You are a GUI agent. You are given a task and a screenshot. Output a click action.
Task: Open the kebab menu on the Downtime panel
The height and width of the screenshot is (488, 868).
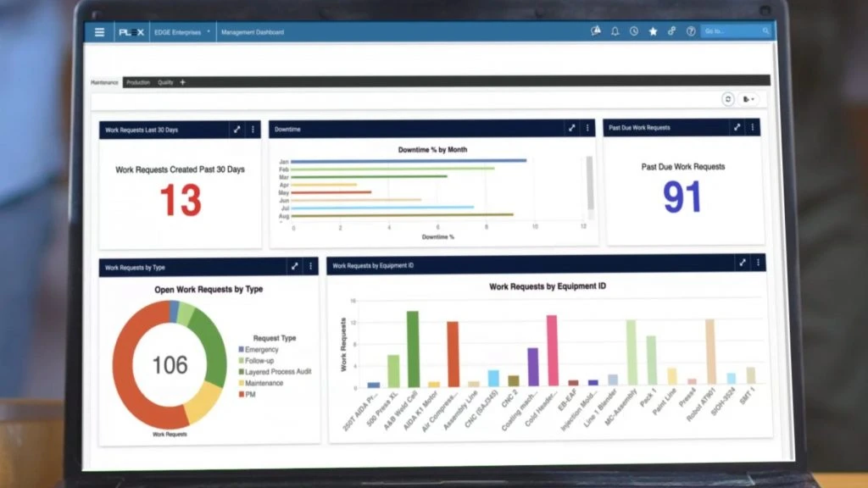[x=587, y=128]
